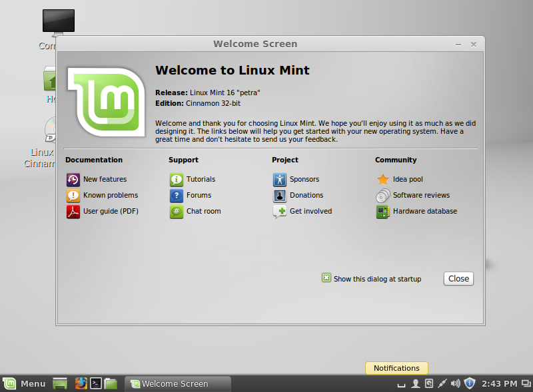Open the user applet in the tray
The height and width of the screenshot is (392, 533).
[415, 384]
